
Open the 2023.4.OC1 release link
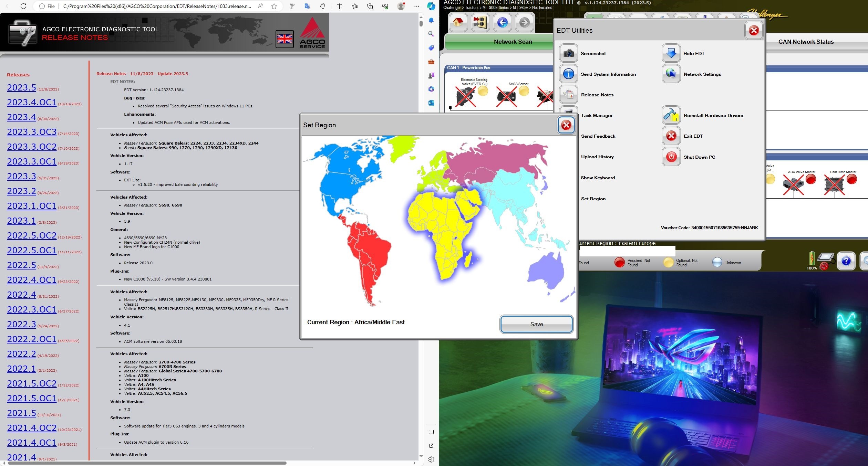coord(32,102)
